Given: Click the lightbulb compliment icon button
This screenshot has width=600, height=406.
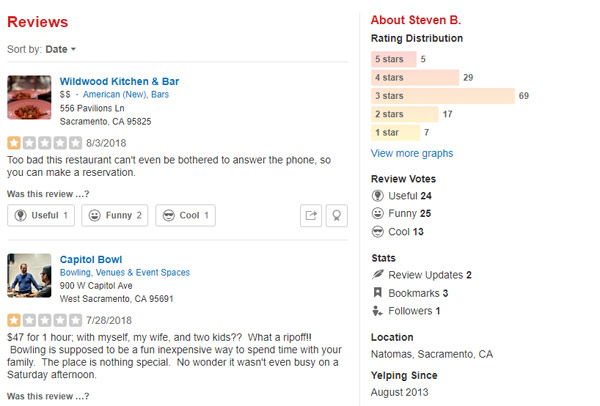Looking at the screenshot, I should tap(338, 215).
